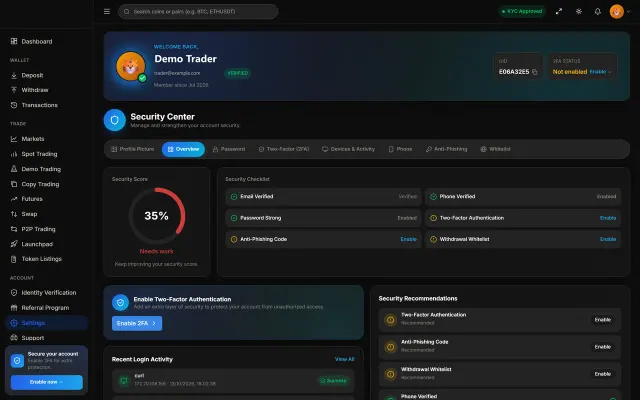Click the 35% security score ring
640x400 pixels.
pos(157,216)
